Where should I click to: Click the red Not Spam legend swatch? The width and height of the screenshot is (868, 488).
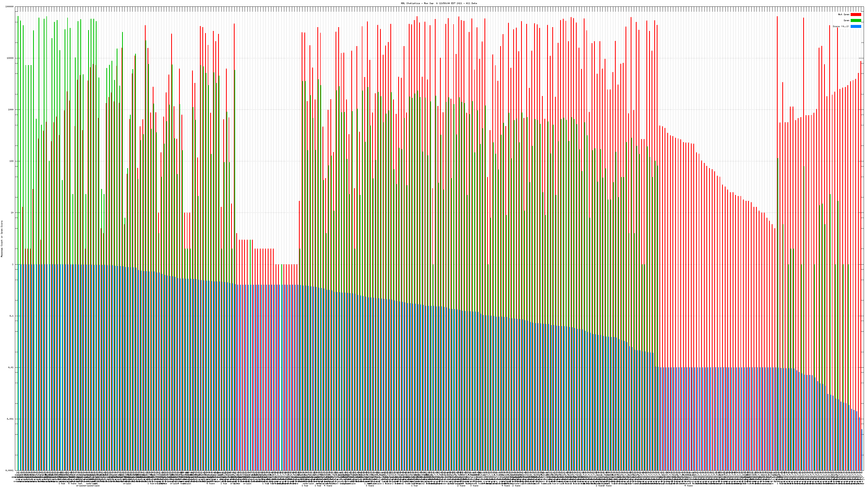pos(856,14)
